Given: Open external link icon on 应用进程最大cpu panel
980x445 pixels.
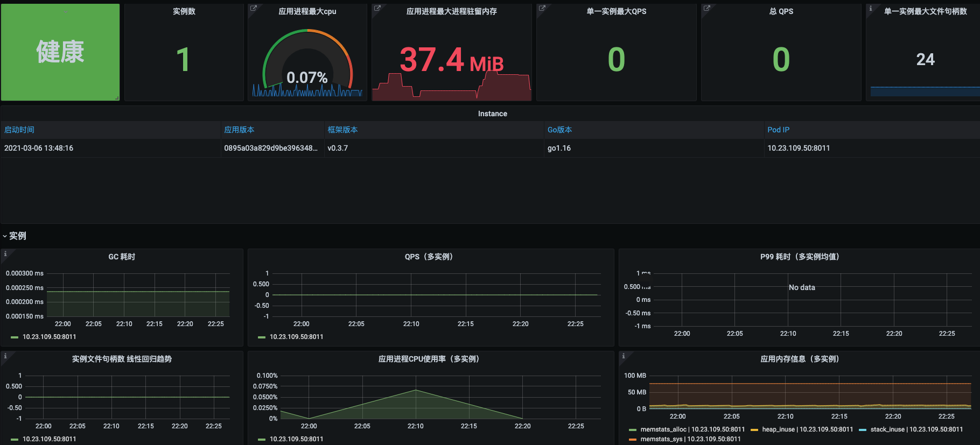Looking at the screenshot, I should pyautogui.click(x=254, y=8).
